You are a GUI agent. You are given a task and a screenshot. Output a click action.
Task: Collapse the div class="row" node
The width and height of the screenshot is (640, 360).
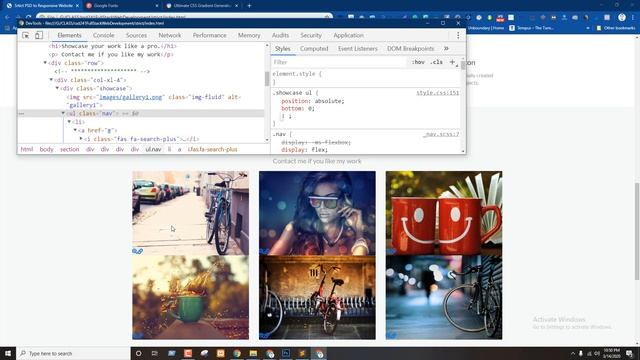[x=45, y=63]
